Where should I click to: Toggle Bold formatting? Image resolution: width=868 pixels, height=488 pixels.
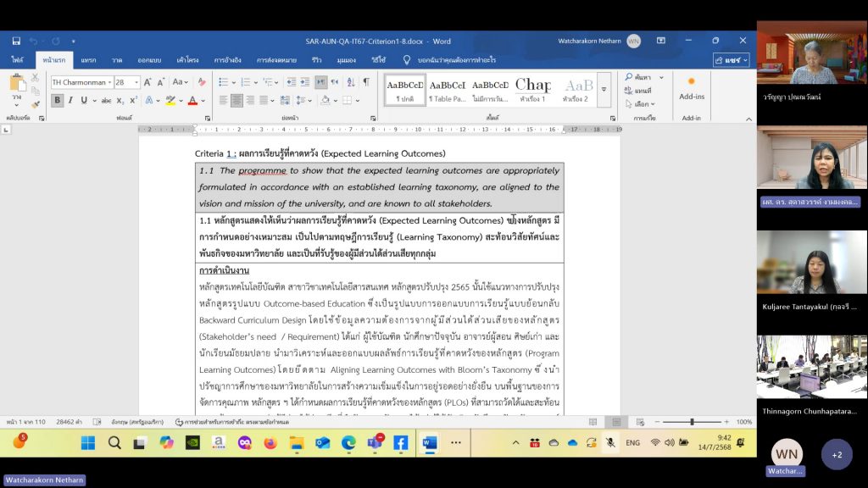click(x=57, y=101)
